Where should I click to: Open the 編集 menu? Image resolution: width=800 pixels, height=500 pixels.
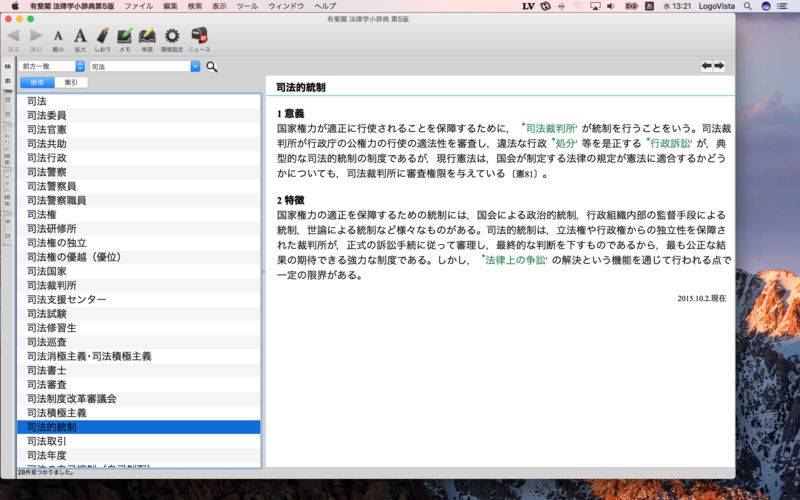[x=170, y=6]
